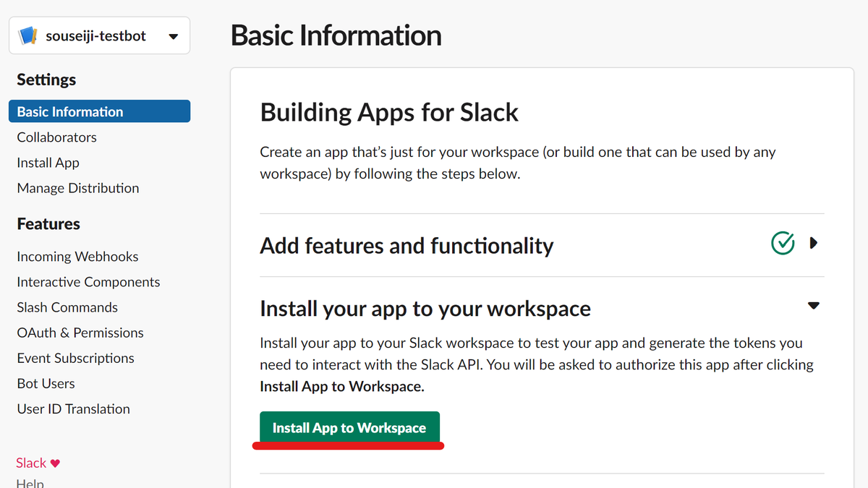Open the souseiji-testbot app selector dropdown
Viewport: 868px width, 488px height.
click(x=100, y=35)
